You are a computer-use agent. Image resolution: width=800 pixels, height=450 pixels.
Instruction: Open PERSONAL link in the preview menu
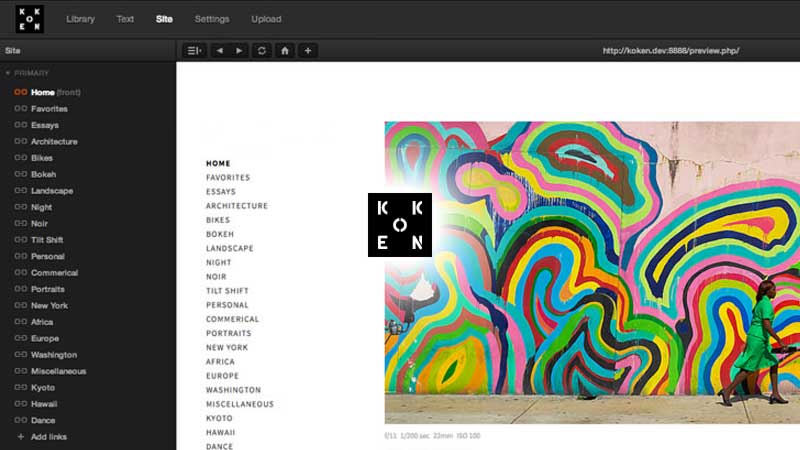click(227, 305)
